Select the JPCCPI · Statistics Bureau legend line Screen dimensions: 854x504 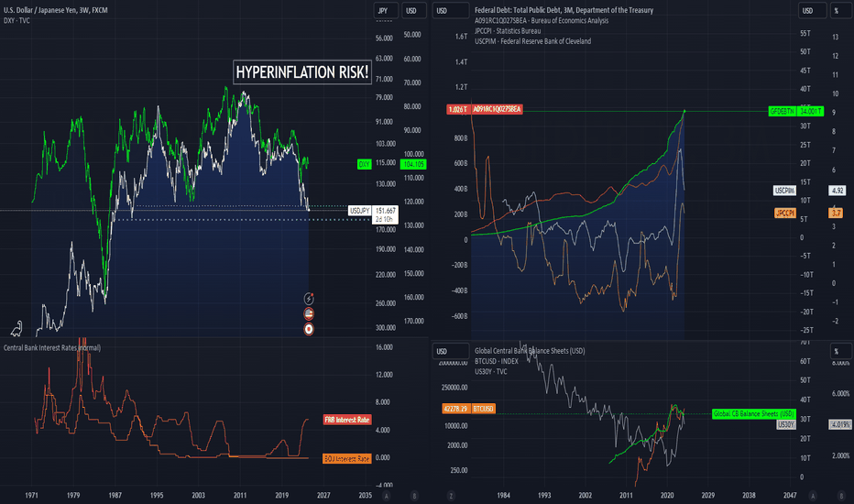(508, 31)
